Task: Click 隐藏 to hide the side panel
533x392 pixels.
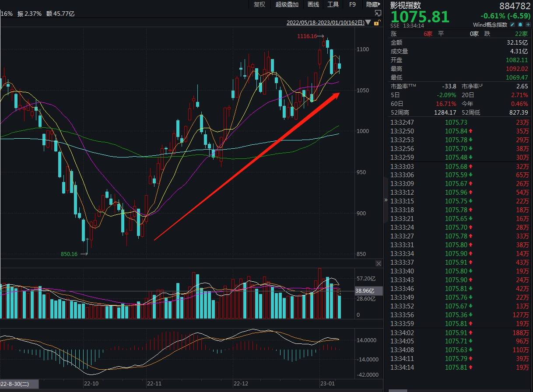Action: click(373, 4)
